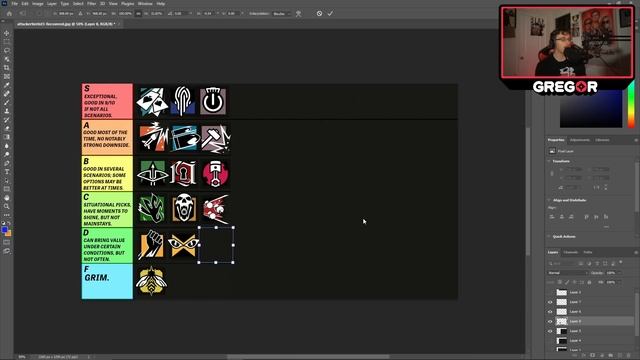Open the Image menu

coord(38,4)
